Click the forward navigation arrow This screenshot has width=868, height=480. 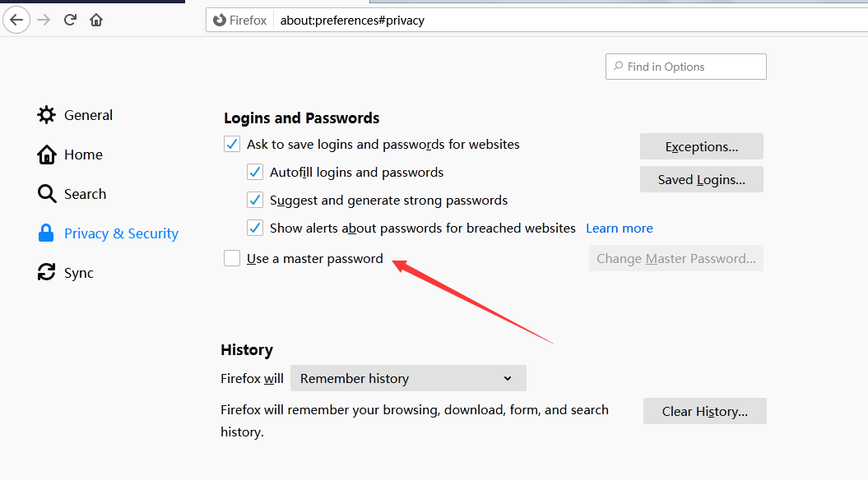point(44,21)
